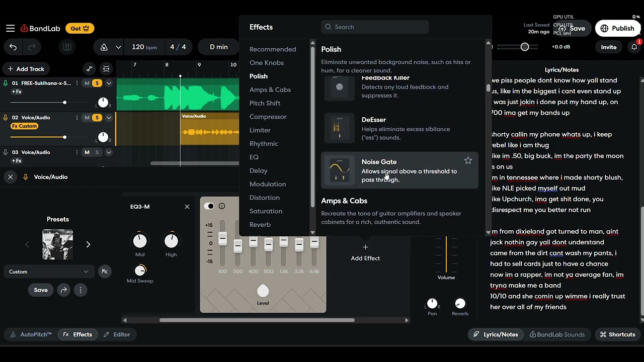Select Recommended effects category
Image resolution: width=644 pixels, height=362 pixels.
click(x=273, y=49)
